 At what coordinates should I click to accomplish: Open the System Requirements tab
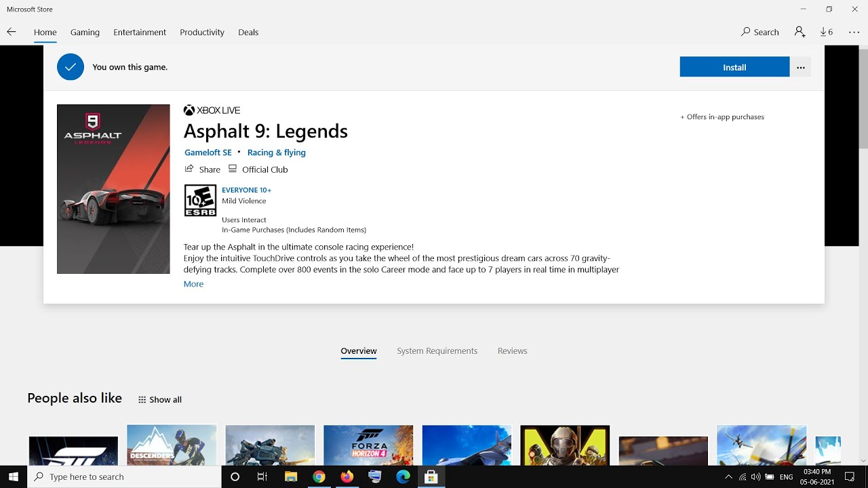coord(437,351)
